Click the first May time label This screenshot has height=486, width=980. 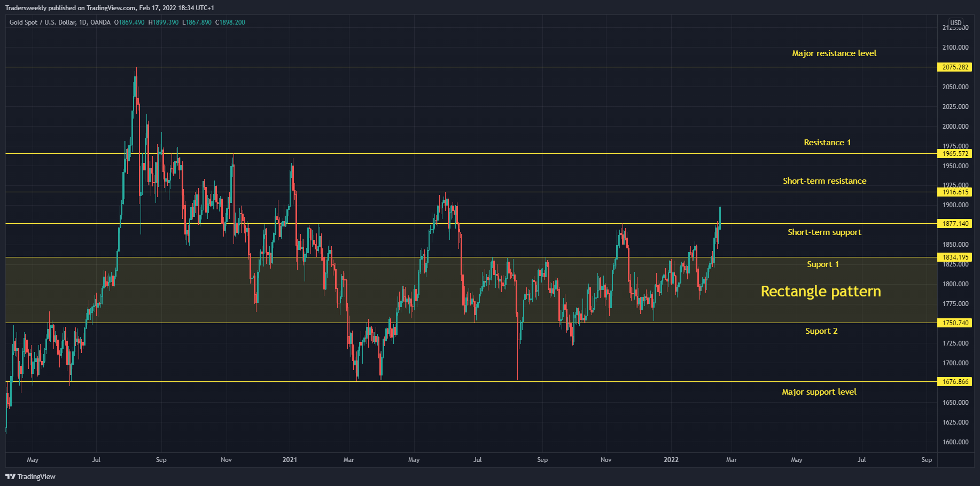pos(33,460)
